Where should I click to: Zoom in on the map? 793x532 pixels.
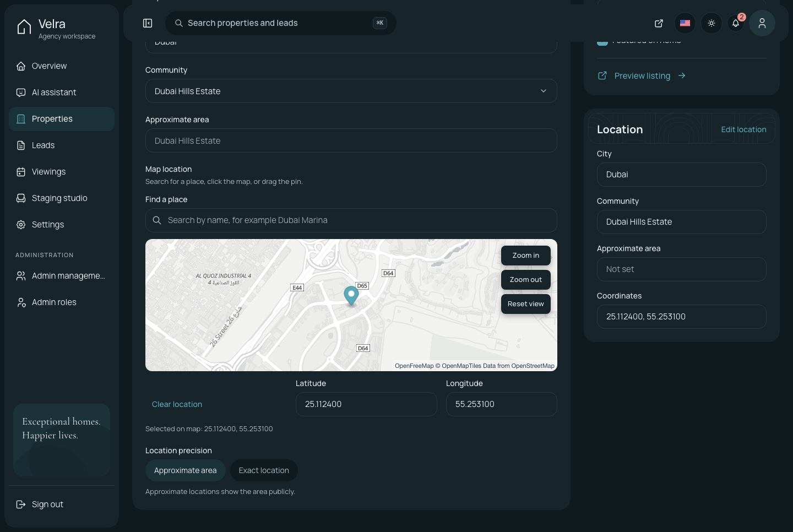pos(526,256)
